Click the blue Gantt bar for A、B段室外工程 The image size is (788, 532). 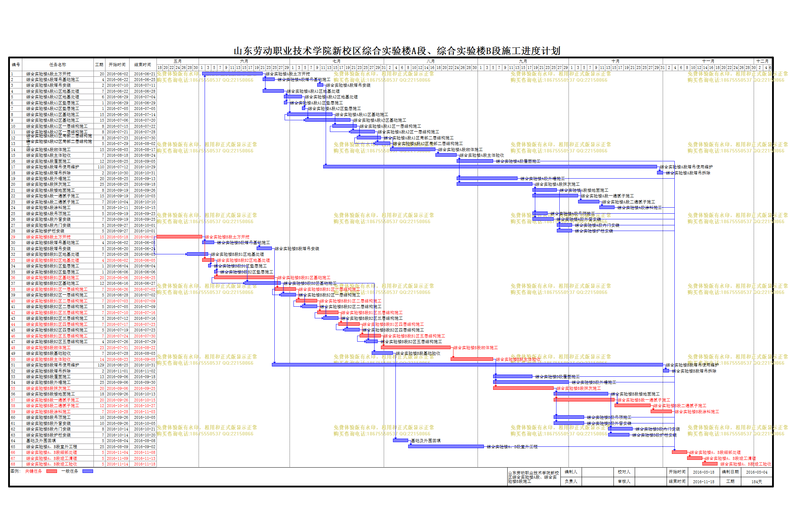coord(446,446)
